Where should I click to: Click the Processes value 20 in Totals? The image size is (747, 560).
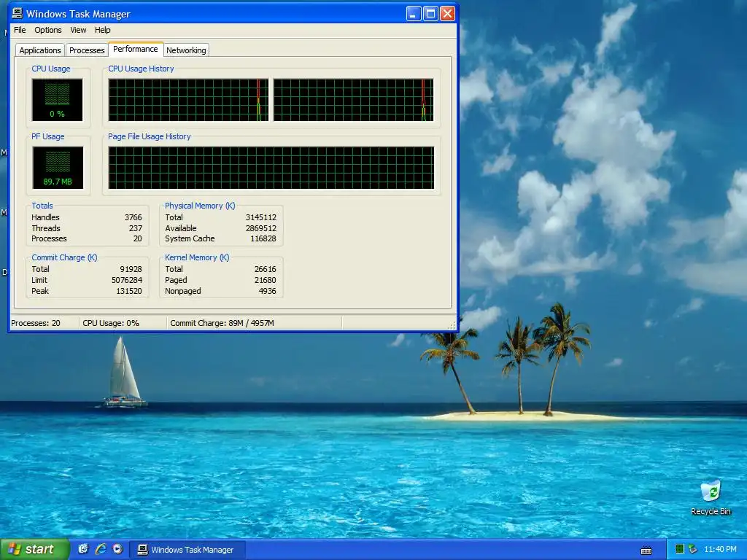click(x=138, y=238)
